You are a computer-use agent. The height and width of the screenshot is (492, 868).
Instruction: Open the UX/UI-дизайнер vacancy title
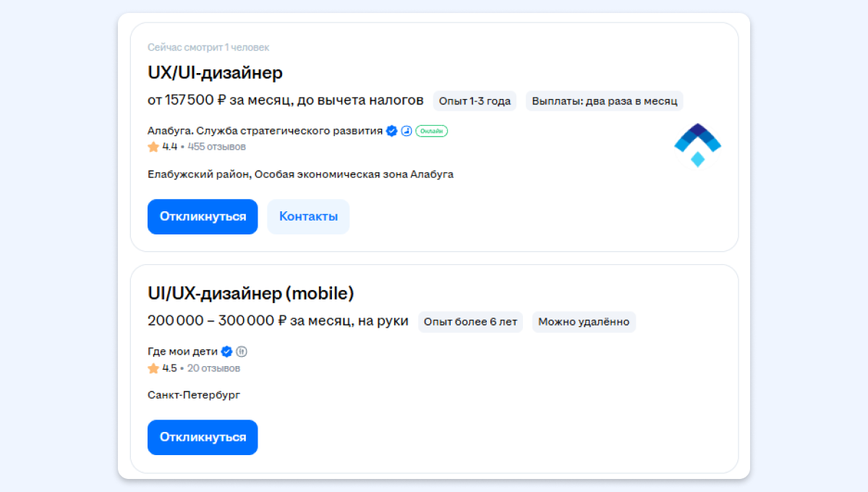[x=215, y=73]
